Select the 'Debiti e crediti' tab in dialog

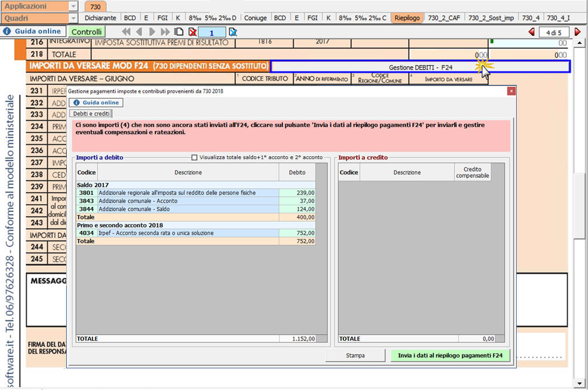91,113
